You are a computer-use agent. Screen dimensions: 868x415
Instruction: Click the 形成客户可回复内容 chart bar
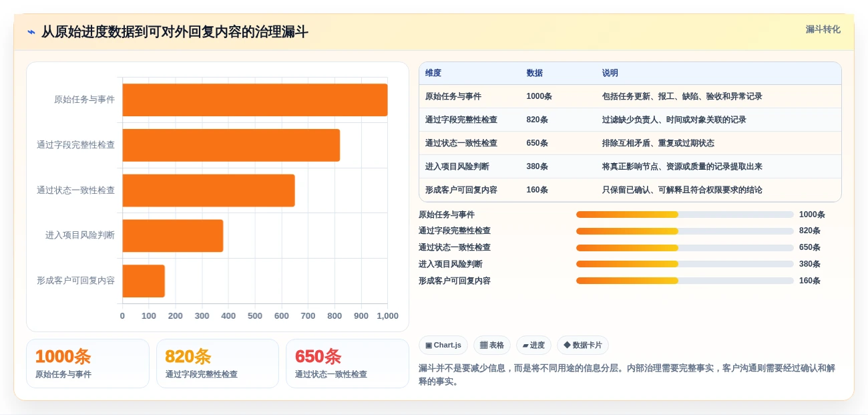coord(144,281)
